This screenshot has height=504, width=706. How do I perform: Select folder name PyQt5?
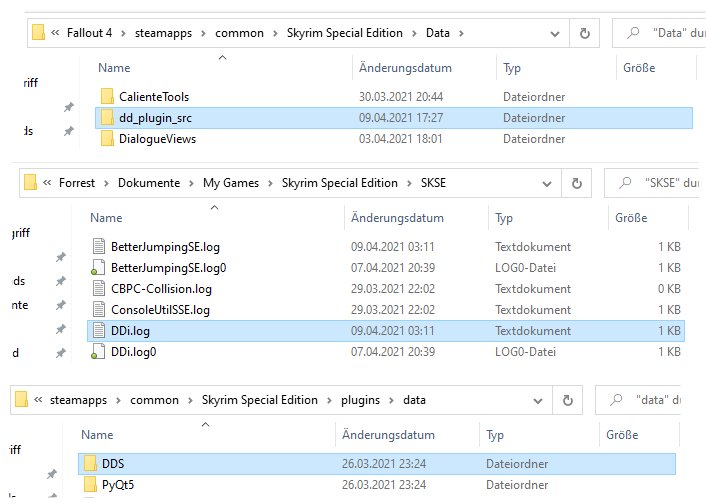pos(118,485)
